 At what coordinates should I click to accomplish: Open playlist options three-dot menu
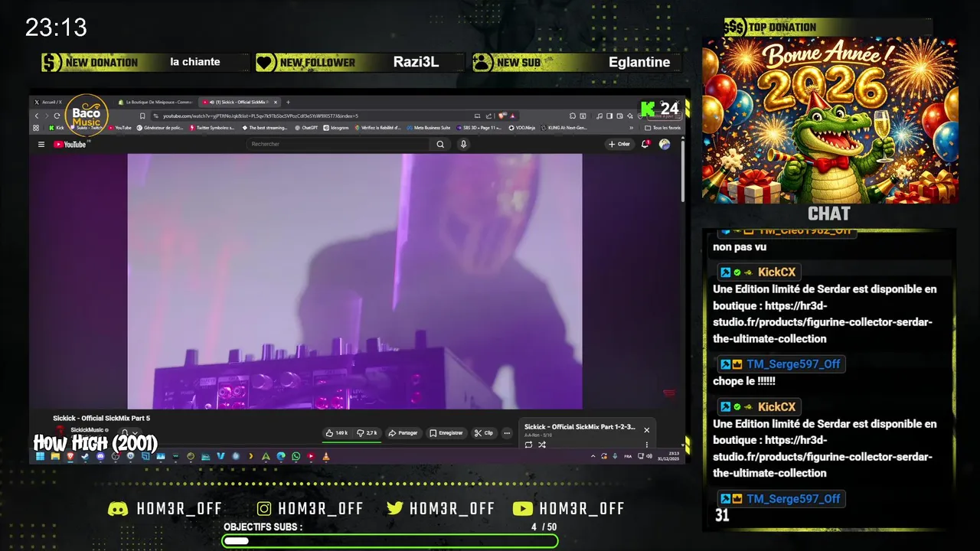pyautogui.click(x=647, y=445)
